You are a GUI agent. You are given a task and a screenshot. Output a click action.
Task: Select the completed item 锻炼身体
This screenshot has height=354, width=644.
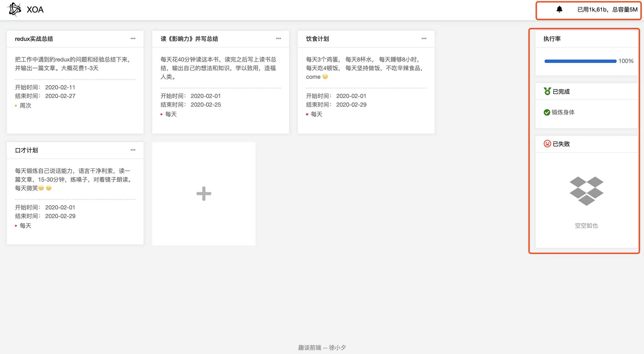click(563, 112)
